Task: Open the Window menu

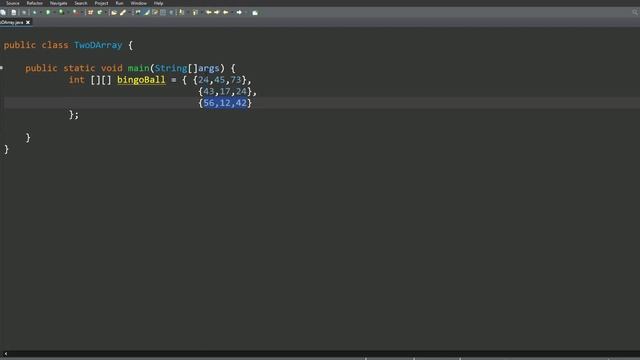Action: point(138,3)
